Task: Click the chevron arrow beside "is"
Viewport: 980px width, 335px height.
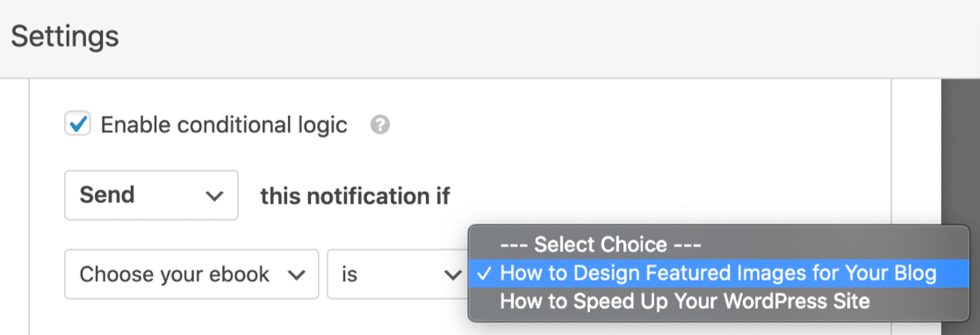Action: pos(451,274)
